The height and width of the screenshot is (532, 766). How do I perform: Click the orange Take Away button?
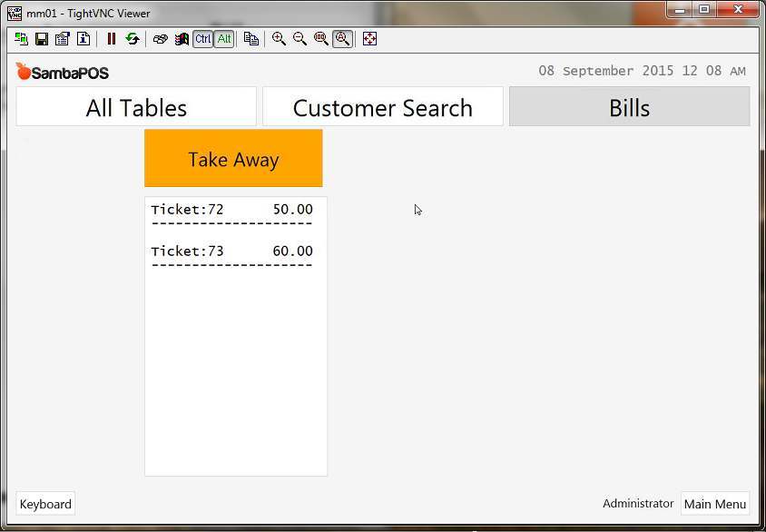pyautogui.click(x=233, y=158)
